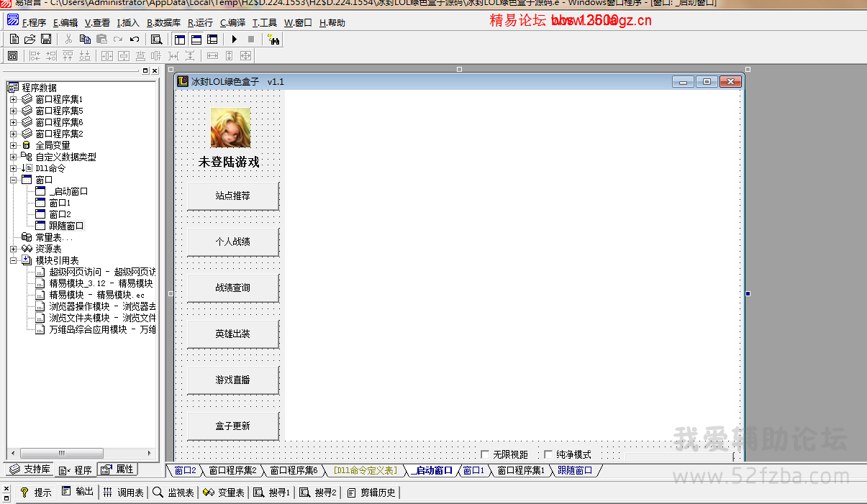Expand the 窗口程序集2 tree node

[13, 134]
